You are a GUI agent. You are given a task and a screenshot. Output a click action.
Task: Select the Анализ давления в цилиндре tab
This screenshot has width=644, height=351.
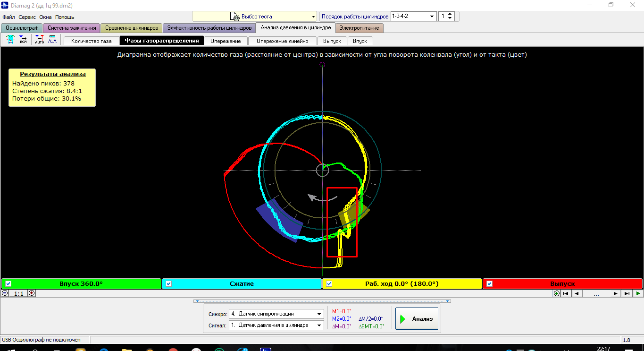coord(296,27)
